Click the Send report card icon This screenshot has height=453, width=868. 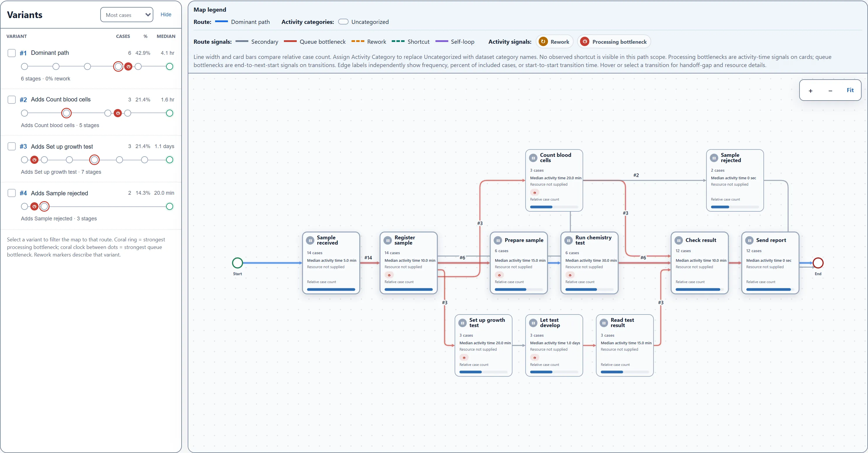pos(749,240)
